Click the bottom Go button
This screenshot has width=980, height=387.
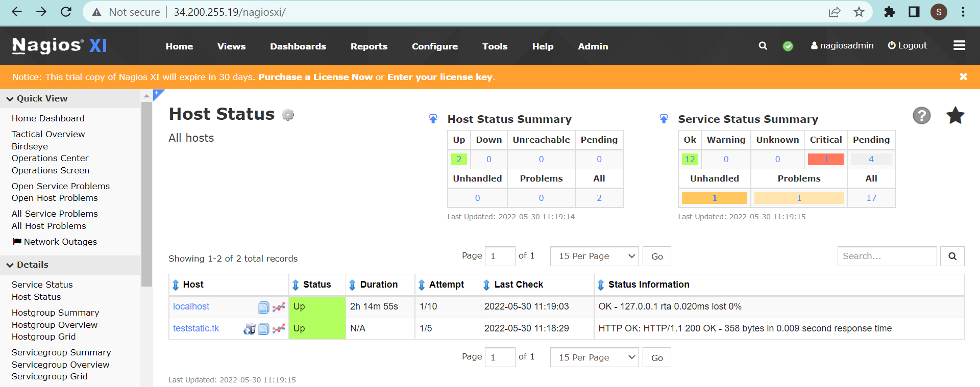coord(657,357)
